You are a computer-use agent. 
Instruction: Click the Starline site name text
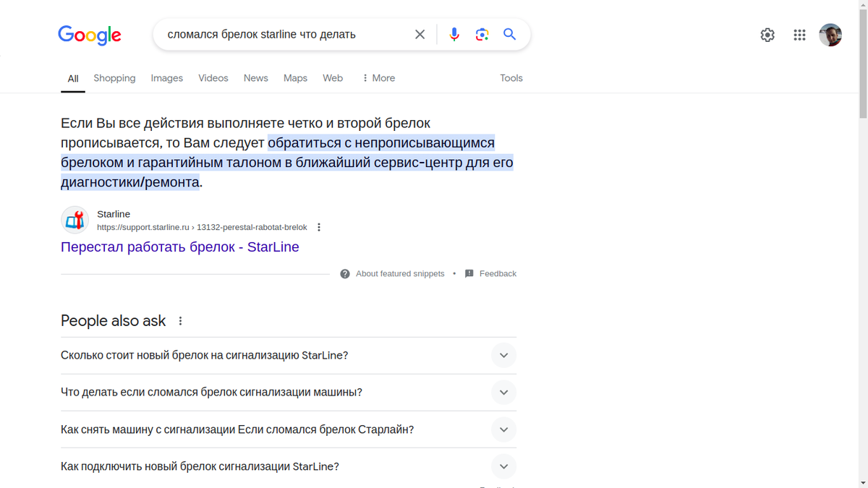coord(114,214)
